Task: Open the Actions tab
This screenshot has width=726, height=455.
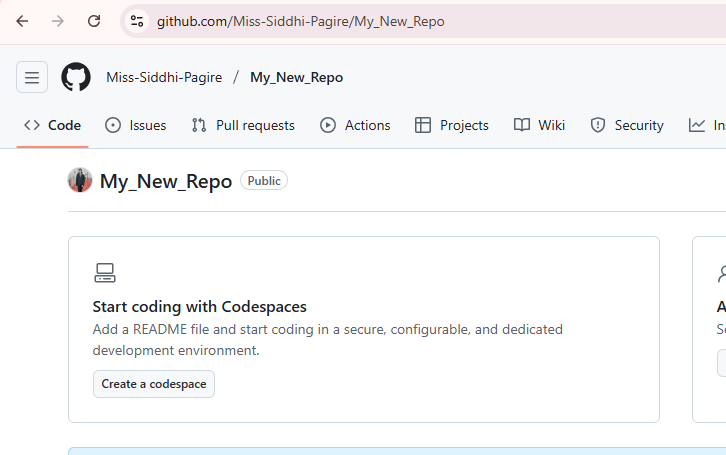Action: tap(355, 125)
